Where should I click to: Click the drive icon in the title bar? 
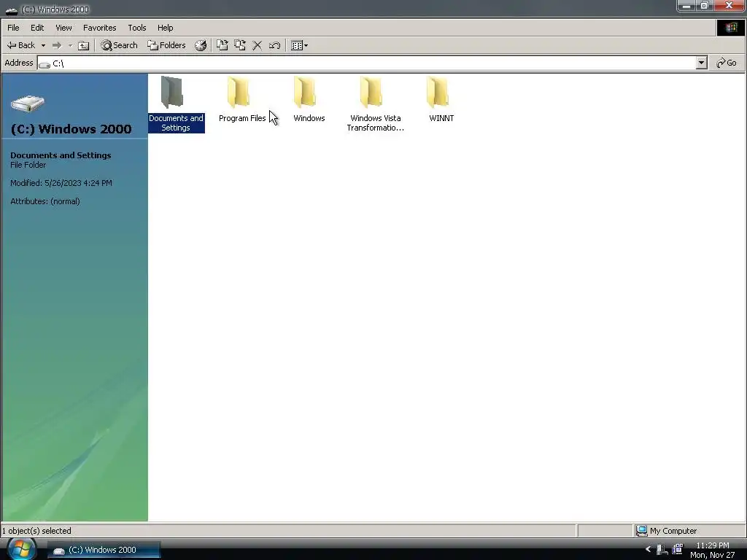tap(12, 9)
